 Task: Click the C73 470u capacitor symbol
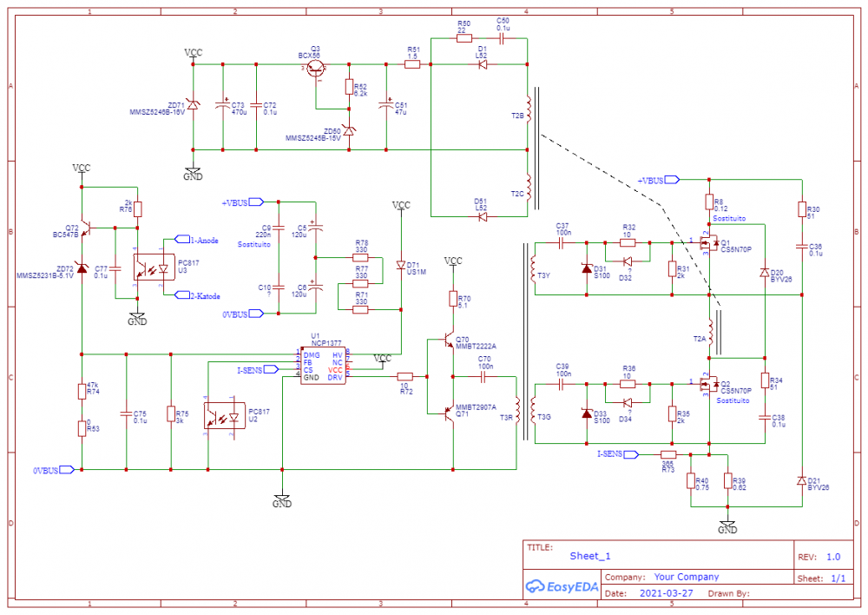223,105
